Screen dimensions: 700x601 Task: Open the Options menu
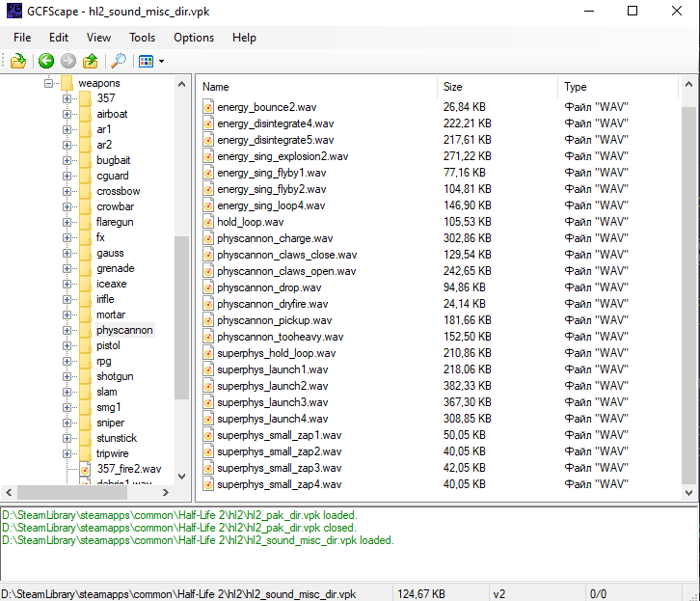pyautogui.click(x=194, y=38)
